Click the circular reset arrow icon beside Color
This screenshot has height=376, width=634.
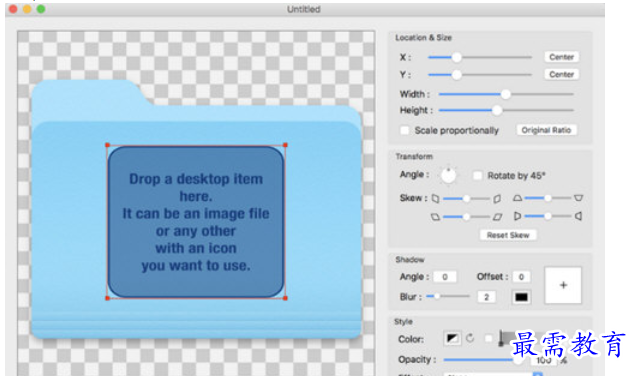tap(470, 338)
